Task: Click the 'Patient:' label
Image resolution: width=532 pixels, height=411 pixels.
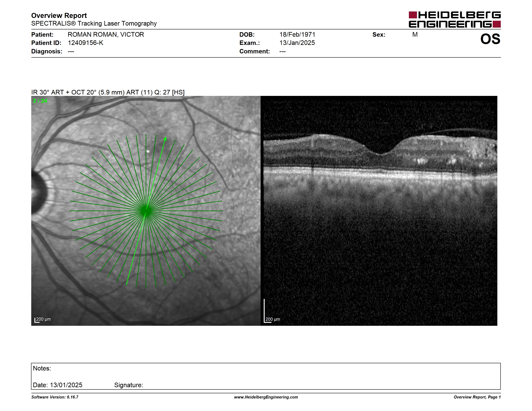Action: tap(42, 35)
